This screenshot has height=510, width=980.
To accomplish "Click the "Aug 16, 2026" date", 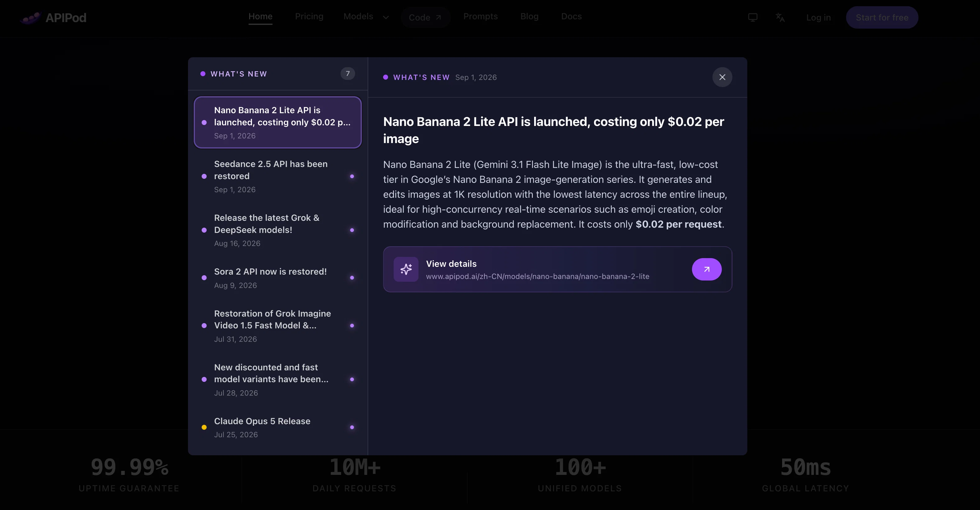I will (237, 243).
